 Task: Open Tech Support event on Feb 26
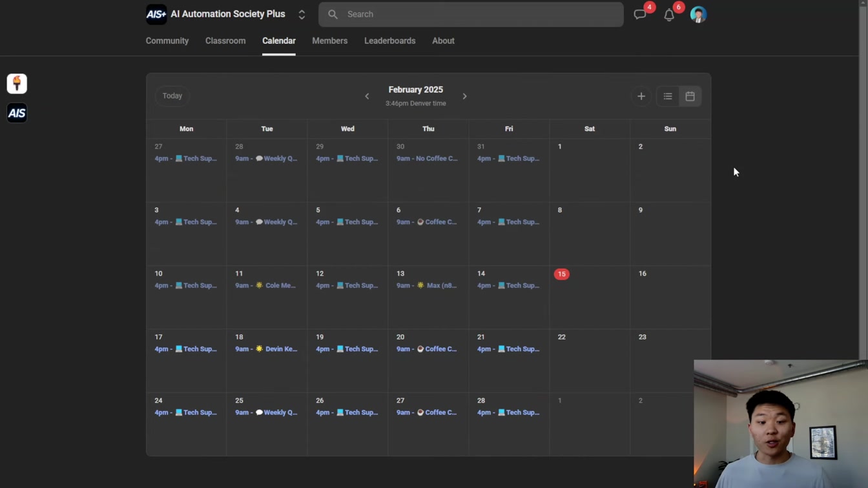click(x=347, y=412)
